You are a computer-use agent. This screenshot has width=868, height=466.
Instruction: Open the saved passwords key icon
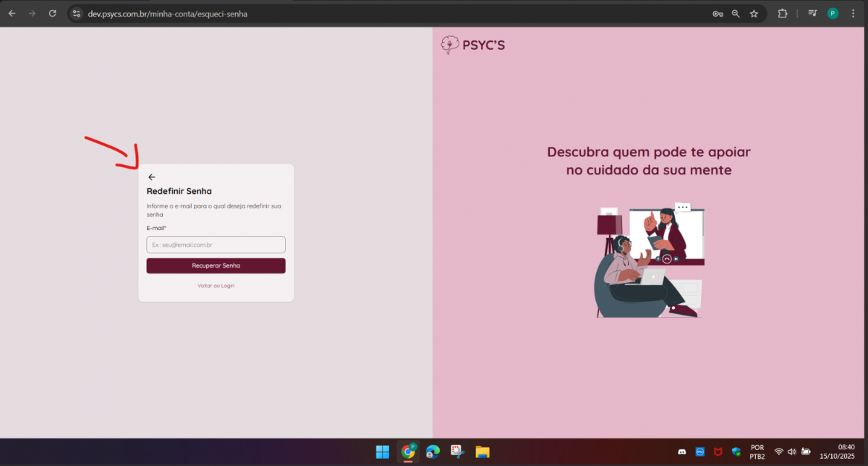point(718,14)
